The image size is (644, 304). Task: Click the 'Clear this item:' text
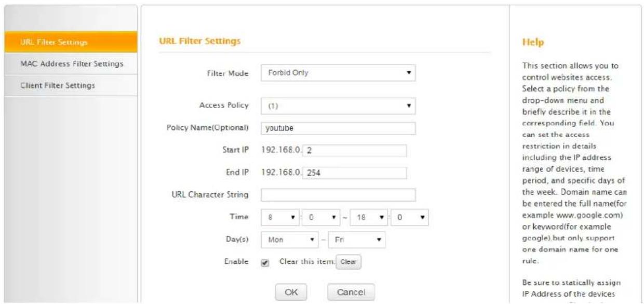pyautogui.click(x=307, y=262)
